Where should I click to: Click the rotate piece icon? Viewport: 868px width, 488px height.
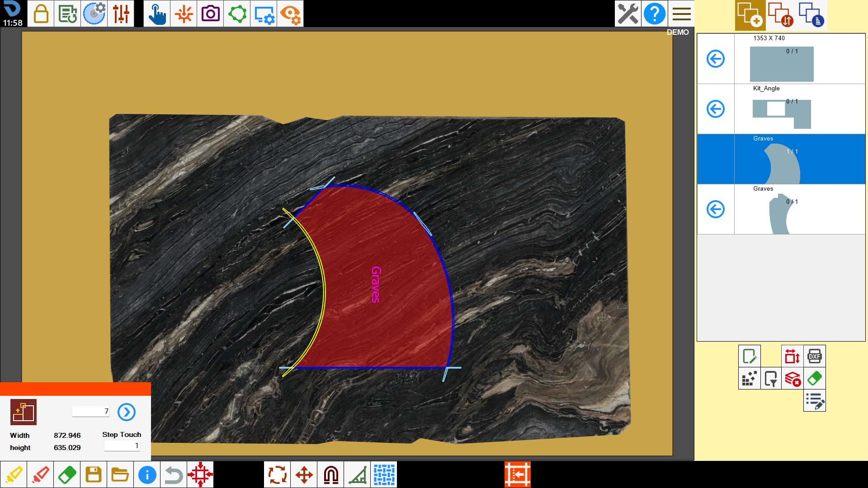tap(277, 474)
